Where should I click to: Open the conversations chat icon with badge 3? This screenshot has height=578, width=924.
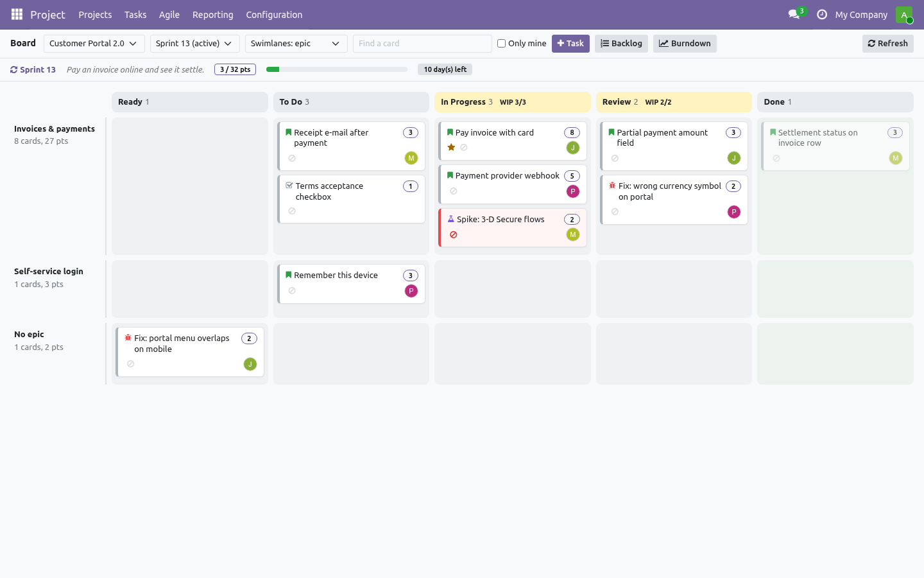tap(794, 14)
